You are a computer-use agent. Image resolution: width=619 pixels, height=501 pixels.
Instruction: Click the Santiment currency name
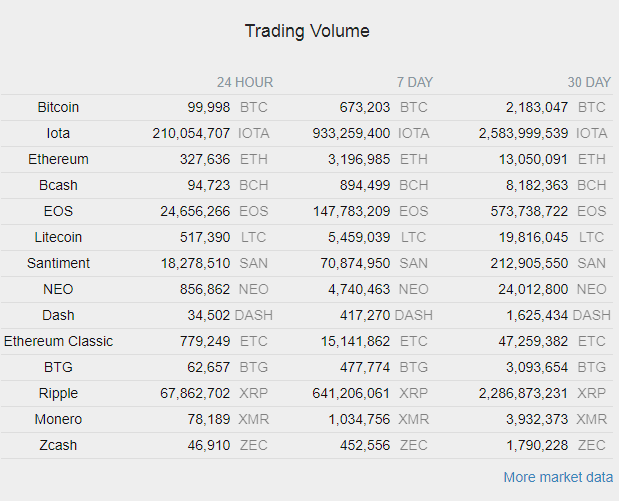(x=58, y=263)
